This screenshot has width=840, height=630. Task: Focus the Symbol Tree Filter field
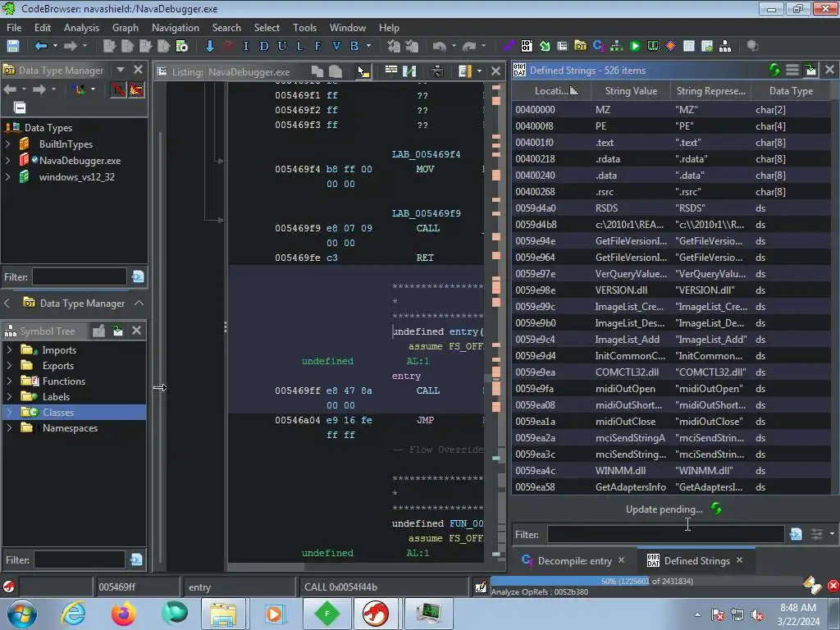pos(80,559)
